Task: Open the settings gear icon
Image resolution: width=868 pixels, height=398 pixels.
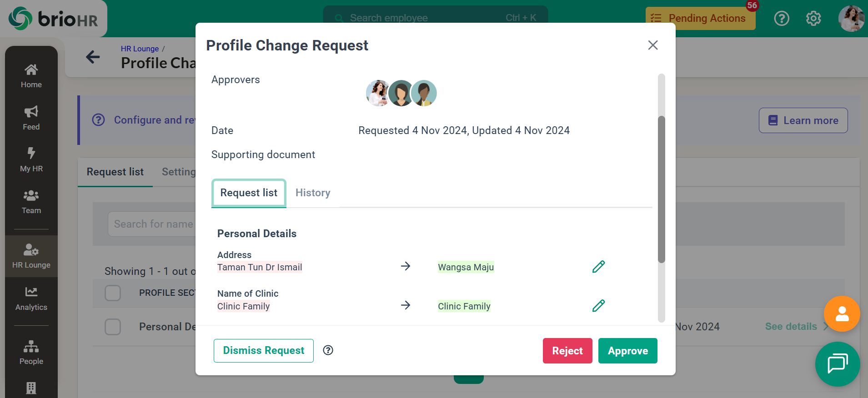Action: (x=813, y=19)
